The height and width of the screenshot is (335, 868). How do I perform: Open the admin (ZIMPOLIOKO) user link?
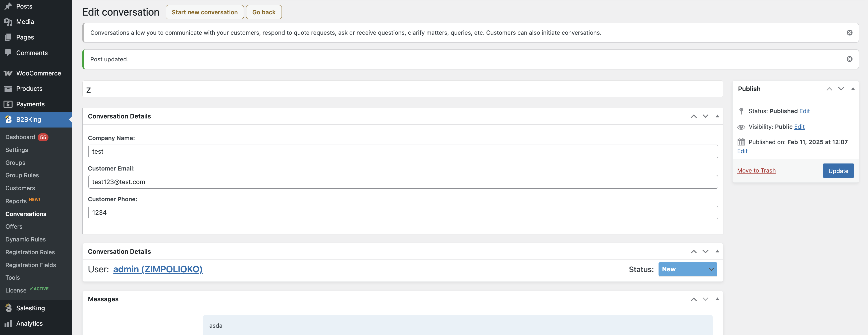point(158,269)
